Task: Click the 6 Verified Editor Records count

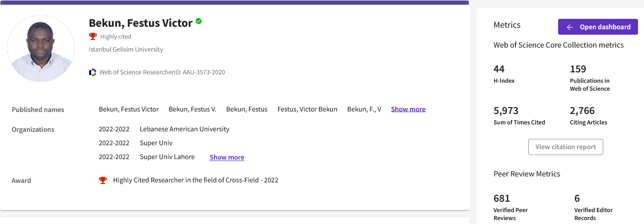Action: (x=577, y=198)
